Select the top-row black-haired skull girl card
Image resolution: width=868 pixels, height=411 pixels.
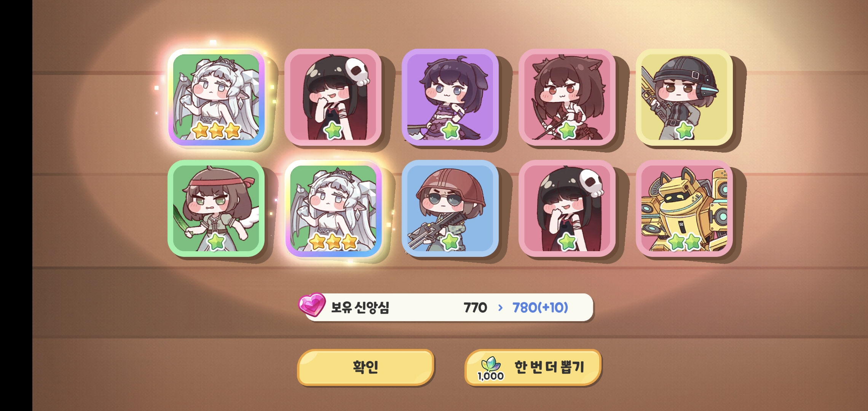333,97
